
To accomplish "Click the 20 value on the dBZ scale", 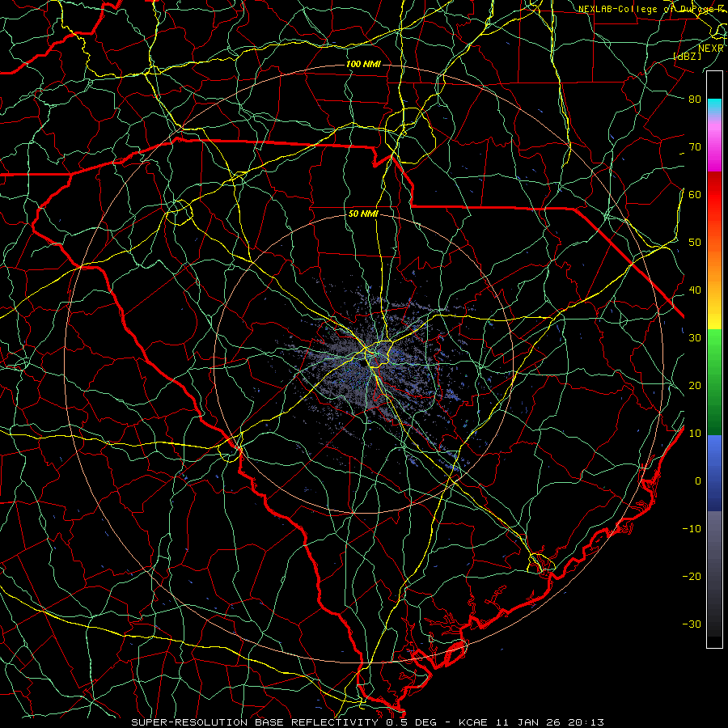I will click(x=695, y=386).
